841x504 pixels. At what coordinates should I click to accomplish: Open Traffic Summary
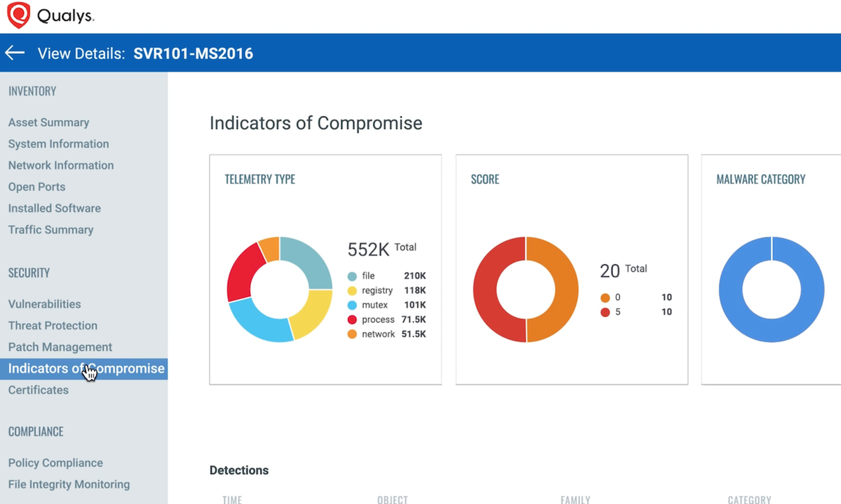(x=51, y=229)
